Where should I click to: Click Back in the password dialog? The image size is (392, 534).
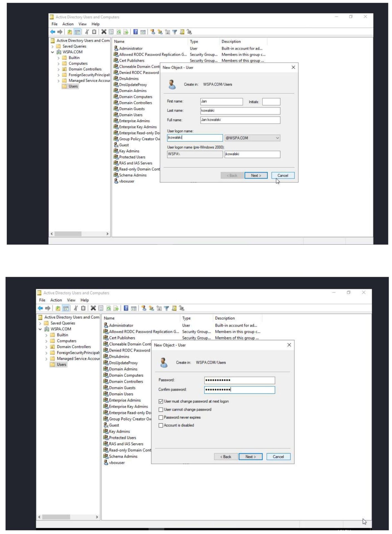pos(226,457)
